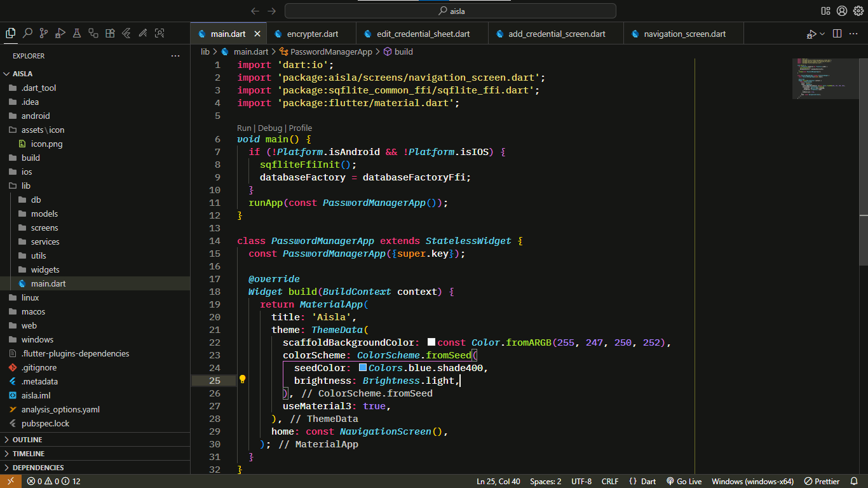Click the Prettier status bar item
Viewport: 868px width, 488px height.
[x=822, y=481]
